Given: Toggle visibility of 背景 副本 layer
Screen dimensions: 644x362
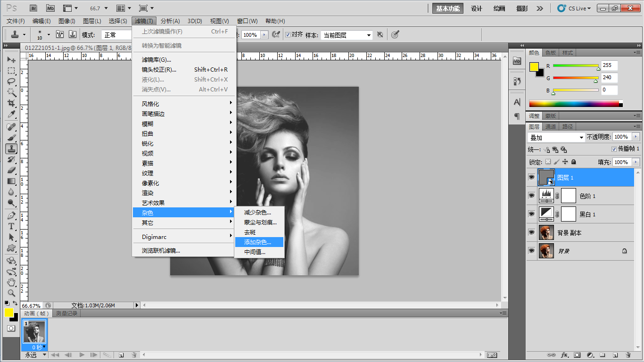Looking at the screenshot, I should coord(532,232).
